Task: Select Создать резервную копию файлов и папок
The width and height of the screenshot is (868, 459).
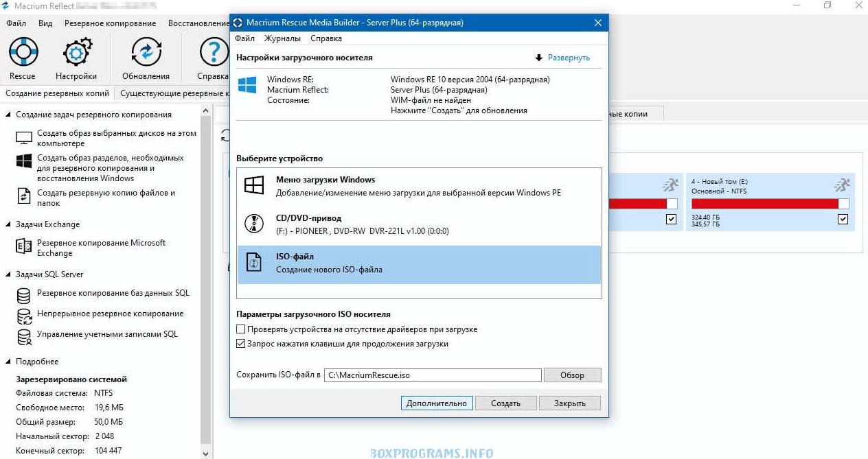Action: click(106, 198)
